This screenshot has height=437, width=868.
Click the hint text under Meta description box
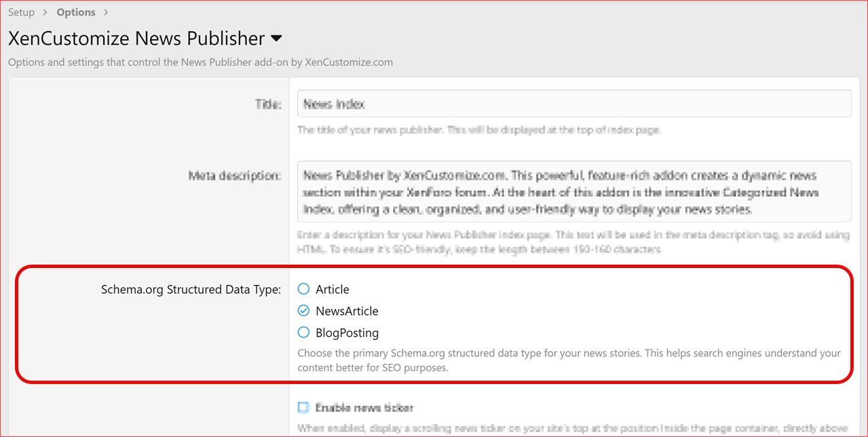click(573, 242)
